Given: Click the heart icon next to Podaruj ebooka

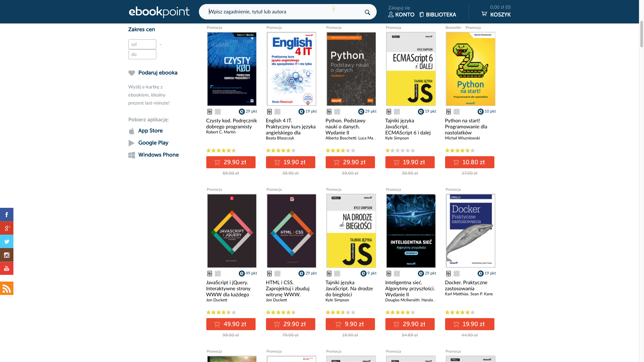Looking at the screenshot, I should [x=131, y=73].
